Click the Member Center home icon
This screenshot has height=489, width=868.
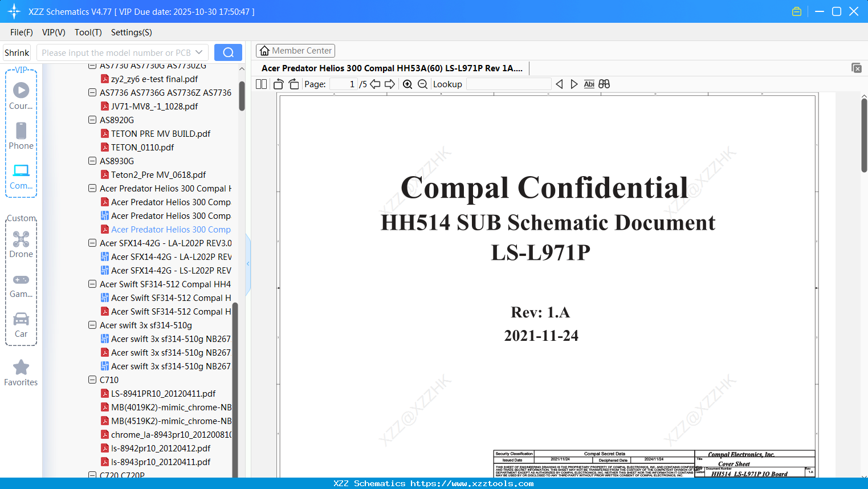(264, 51)
